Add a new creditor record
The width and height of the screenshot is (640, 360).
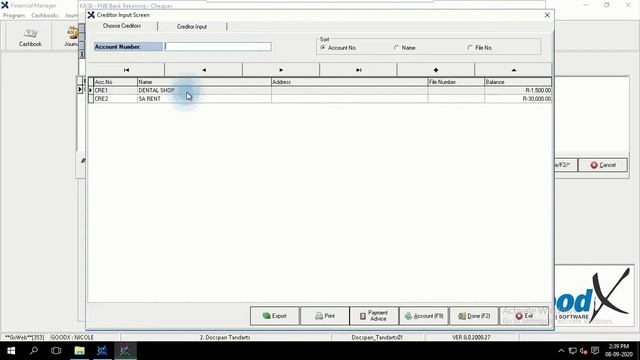coord(436,70)
